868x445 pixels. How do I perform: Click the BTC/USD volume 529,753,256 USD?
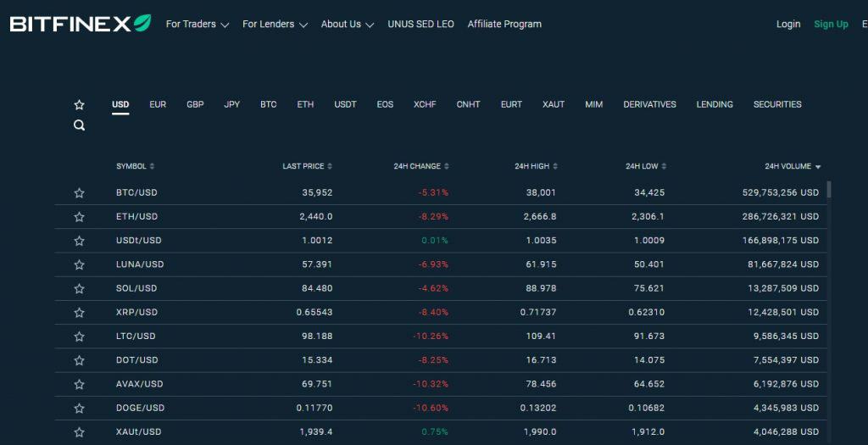pyautogui.click(x=781, y=192)
